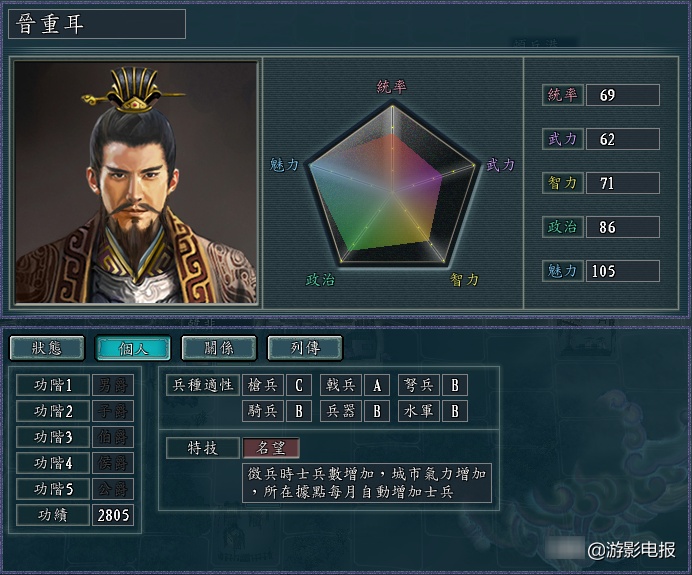692x575 pixels.
Task: Click the 戟兵 aptitude grade A
Action: point(377,385)
